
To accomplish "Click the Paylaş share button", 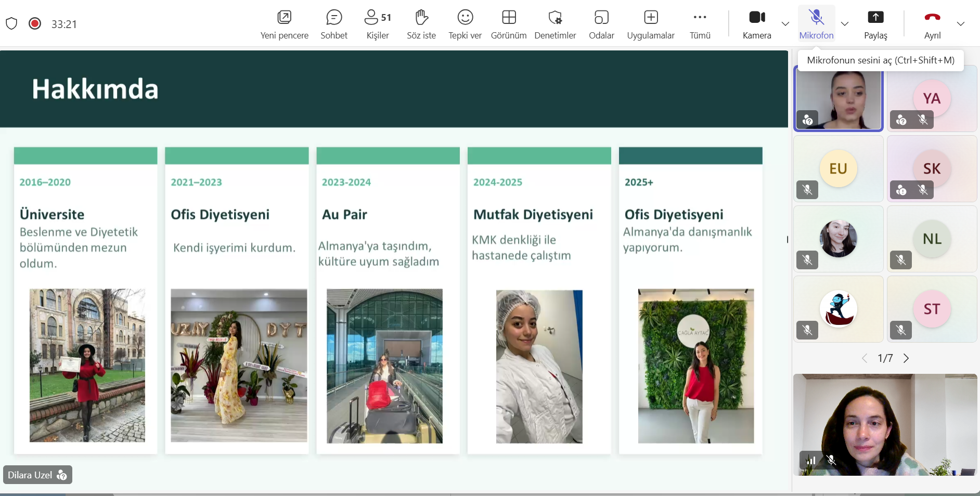I will coord(875,24).
